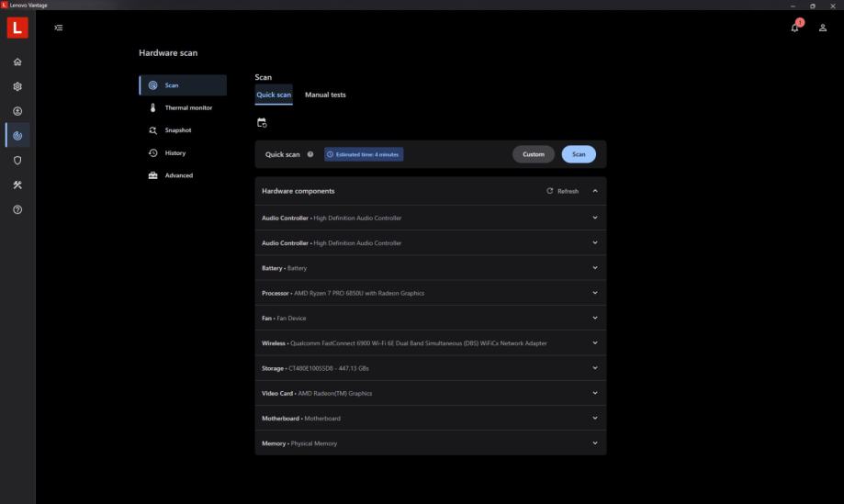Open notifications bell icon
This screenshot has height=504, width=844.
[x=795, y=28]
